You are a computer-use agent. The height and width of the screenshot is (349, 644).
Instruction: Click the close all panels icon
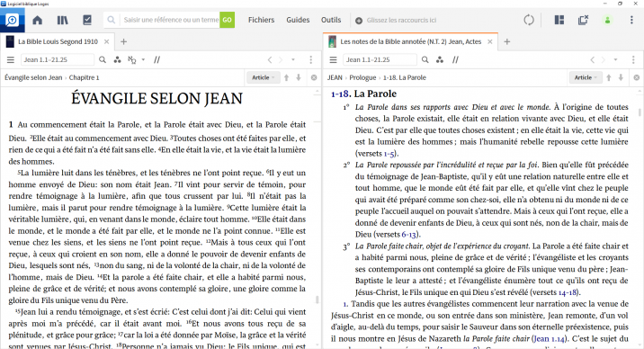(x=583, y=20)
